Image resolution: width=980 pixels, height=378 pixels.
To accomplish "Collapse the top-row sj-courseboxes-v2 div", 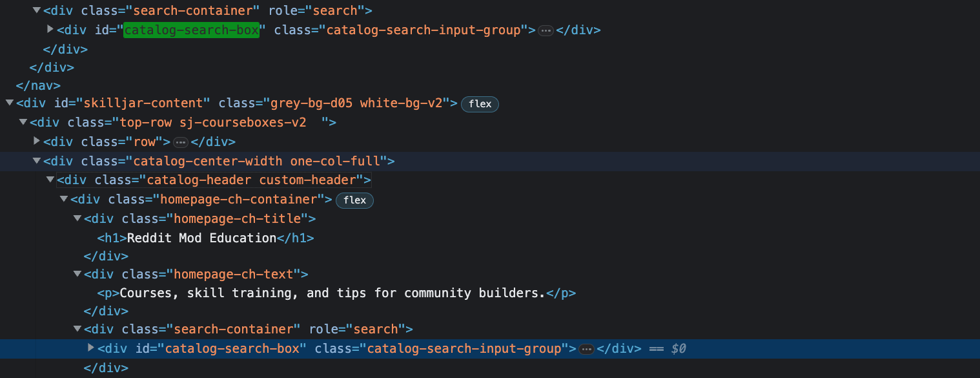I will [x=23, y=122].
